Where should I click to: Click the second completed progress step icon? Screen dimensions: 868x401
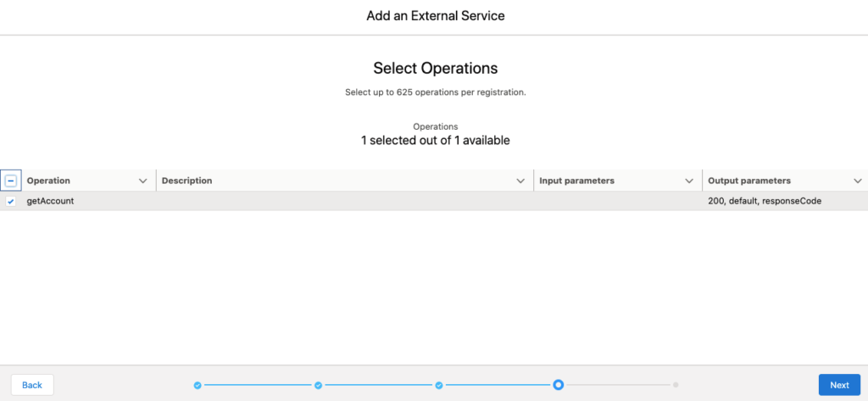click(319, 385)
